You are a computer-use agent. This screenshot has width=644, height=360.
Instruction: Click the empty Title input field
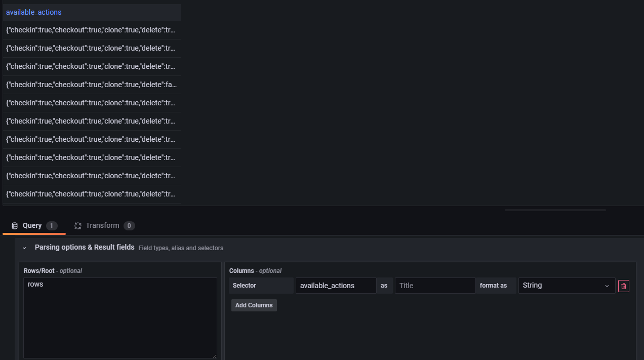434,285
